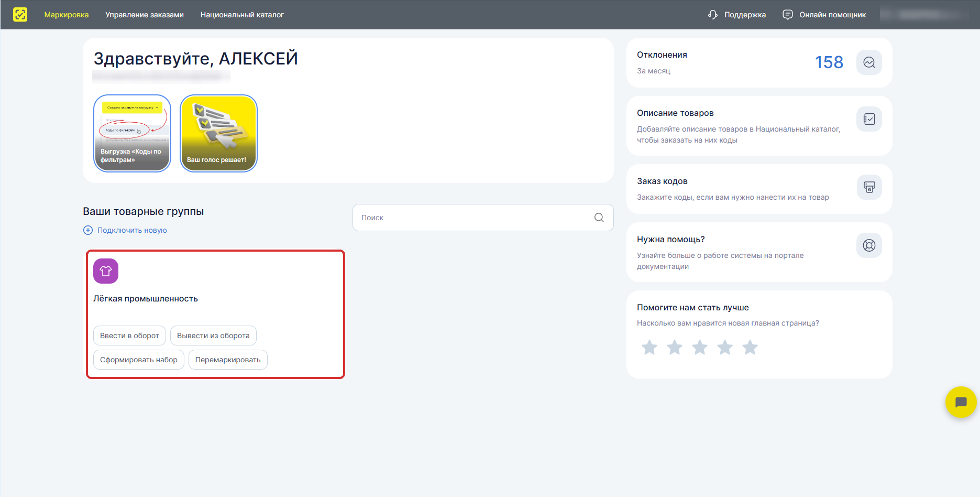Rate the page one star

[x=649, y=347]
